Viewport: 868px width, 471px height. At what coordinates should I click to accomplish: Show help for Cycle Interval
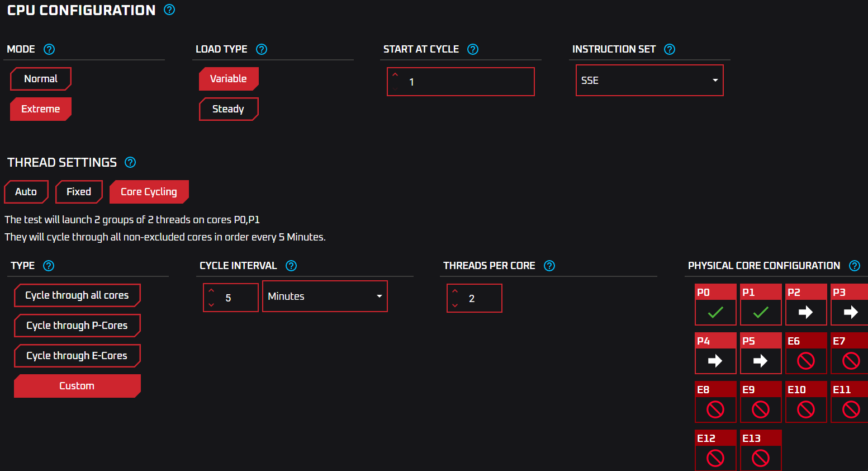click(x=291, y=266)
